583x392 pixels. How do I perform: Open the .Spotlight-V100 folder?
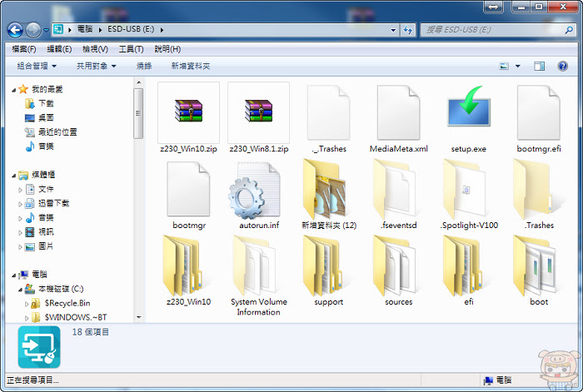465,190
